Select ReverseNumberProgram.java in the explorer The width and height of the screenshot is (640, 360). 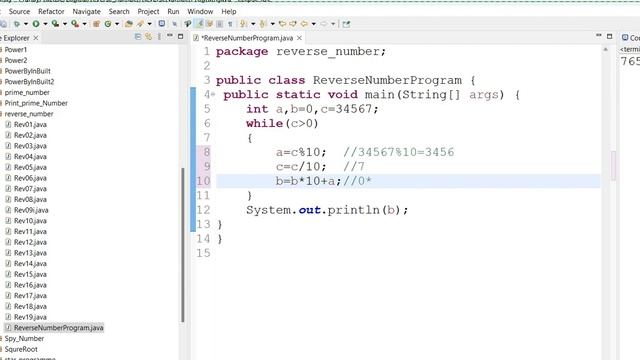(x=58, y=328)
